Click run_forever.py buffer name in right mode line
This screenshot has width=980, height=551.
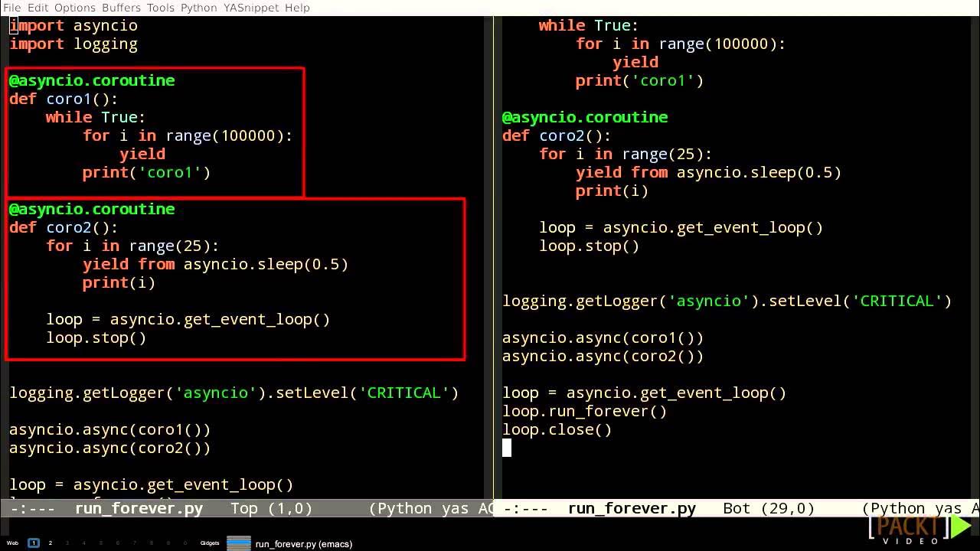(x=632, y=508)
